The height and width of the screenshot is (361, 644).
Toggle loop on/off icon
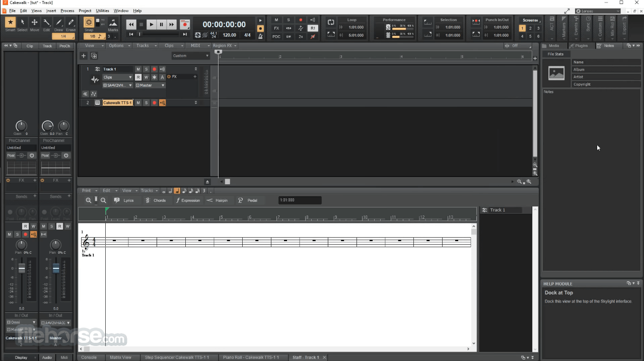click(x=331, y=22)
